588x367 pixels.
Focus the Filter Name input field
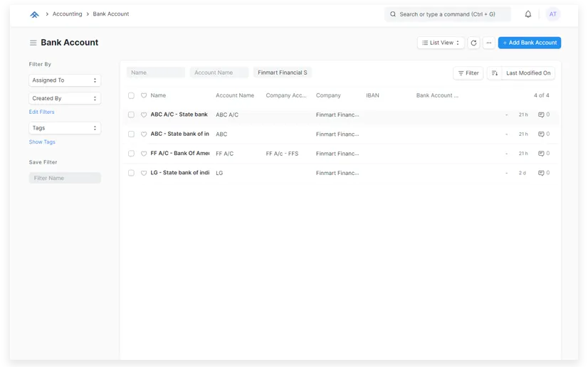click(65, 178)
